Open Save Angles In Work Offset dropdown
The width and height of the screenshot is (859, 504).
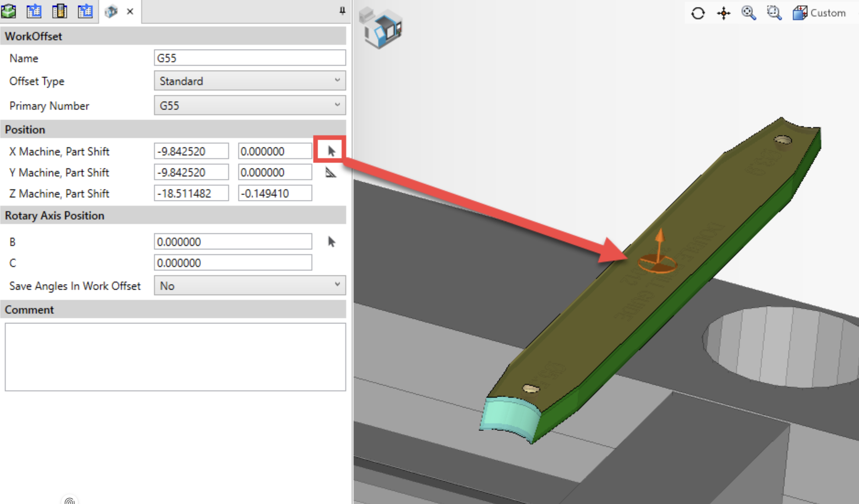pyautogui.click(x=250, y=285)
